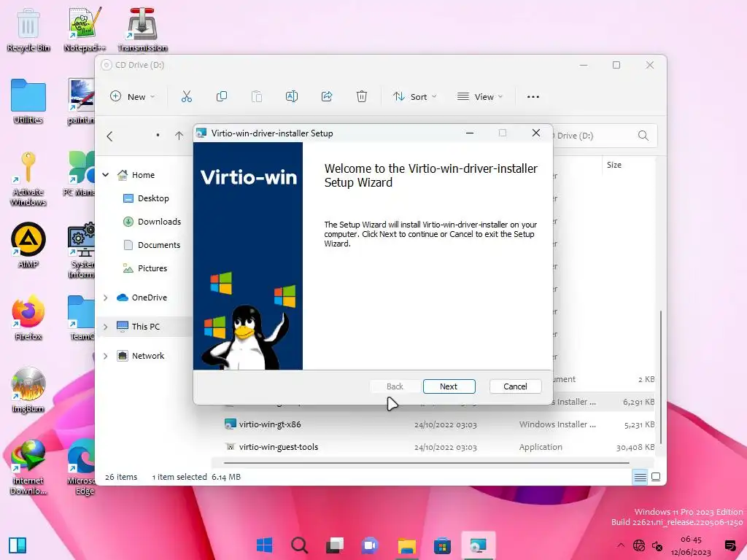Open the New dropdown in File Explorer
The width and height of the screenshot is (747, 560).
(x=133, y=97)
